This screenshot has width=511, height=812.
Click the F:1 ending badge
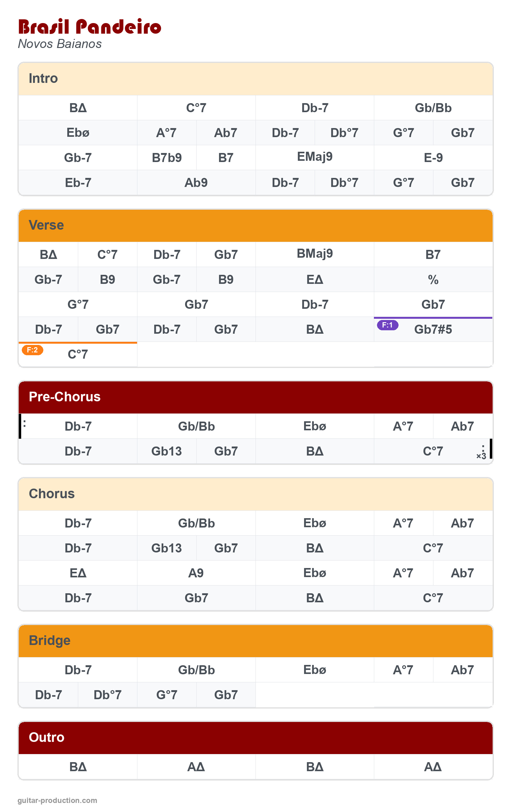point(387,325)
